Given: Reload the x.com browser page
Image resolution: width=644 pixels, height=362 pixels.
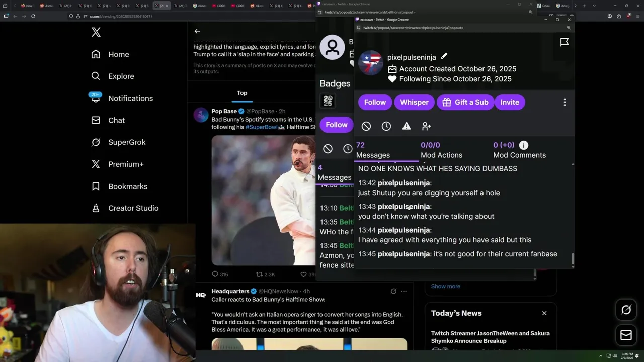Looking at the screenshot, I should pos(33,16).
